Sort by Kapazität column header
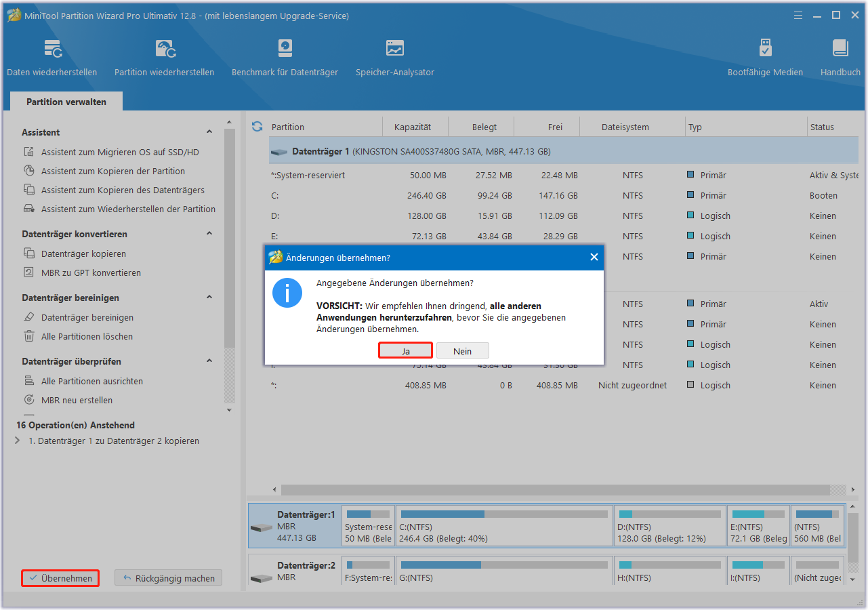This screenshot has width=868, height=610. point(416,127)
